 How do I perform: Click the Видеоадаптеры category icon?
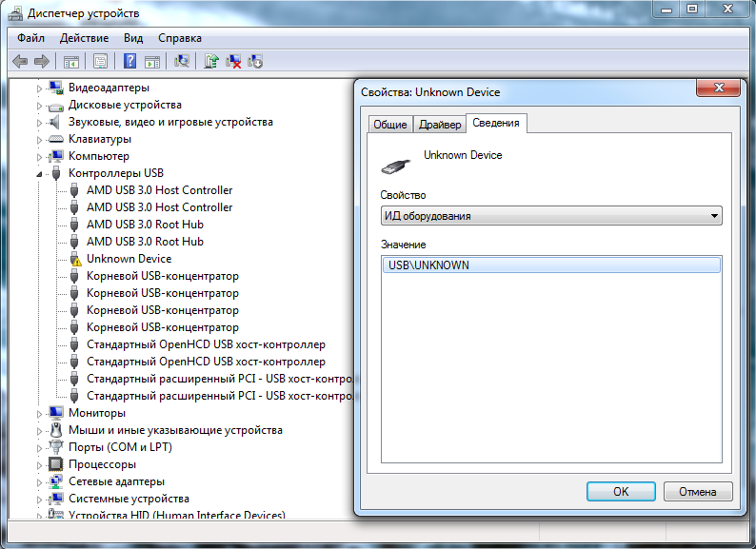(56, 88)
